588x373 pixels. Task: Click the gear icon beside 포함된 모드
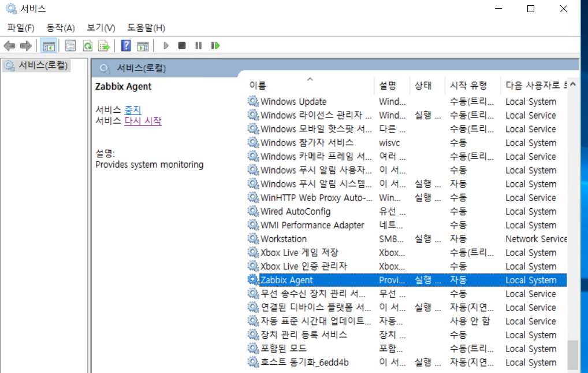pos(253,348)
